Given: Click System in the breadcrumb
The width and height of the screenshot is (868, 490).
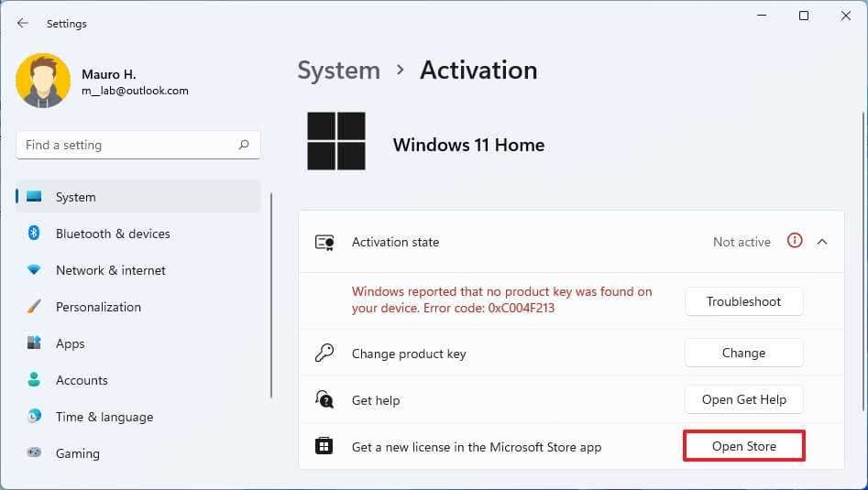Looking at the screenshot, I should (x=338, y=71).
